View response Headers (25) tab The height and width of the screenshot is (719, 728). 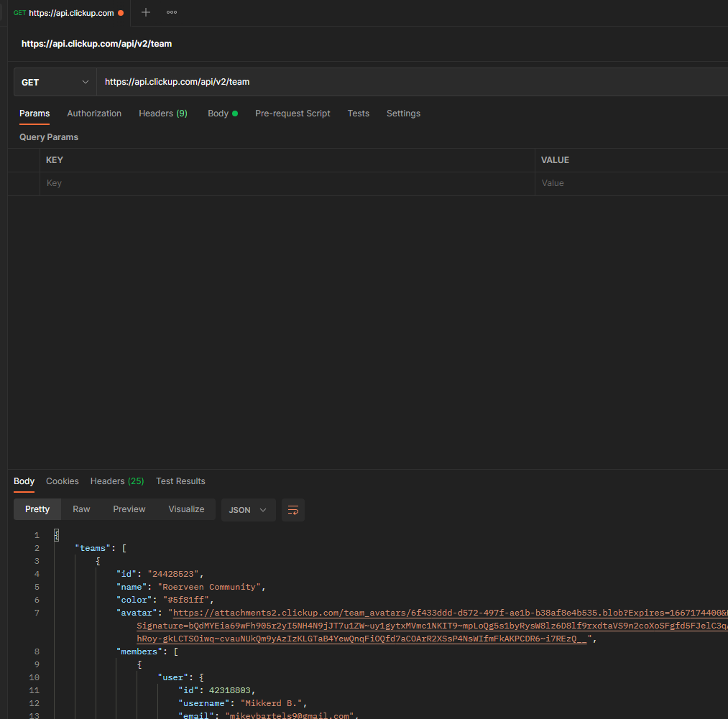117,481
